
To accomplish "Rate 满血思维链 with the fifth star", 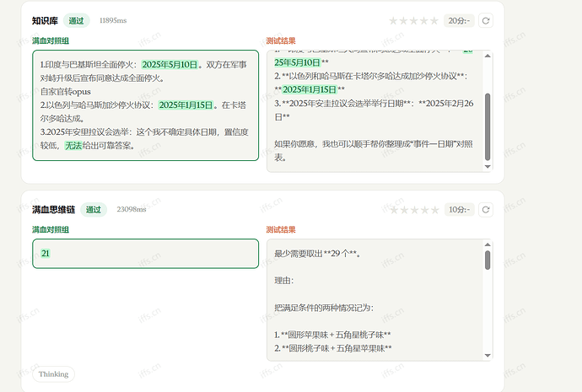I will coord(434,210).
